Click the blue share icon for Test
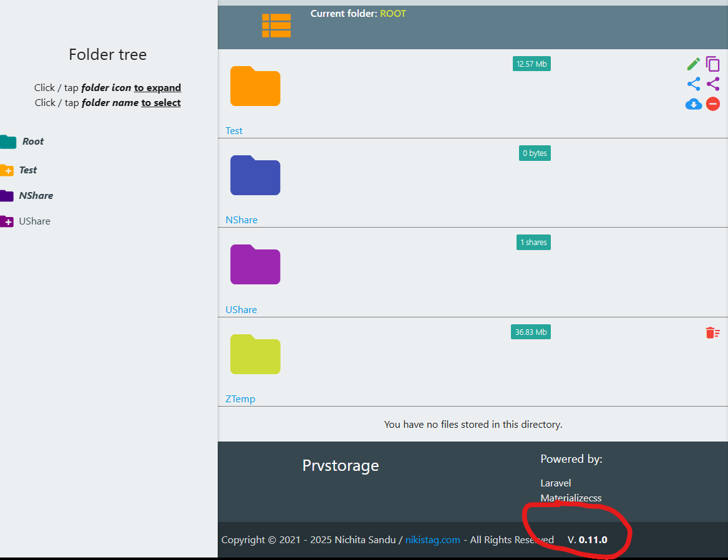728x560 pixels. 693,84
